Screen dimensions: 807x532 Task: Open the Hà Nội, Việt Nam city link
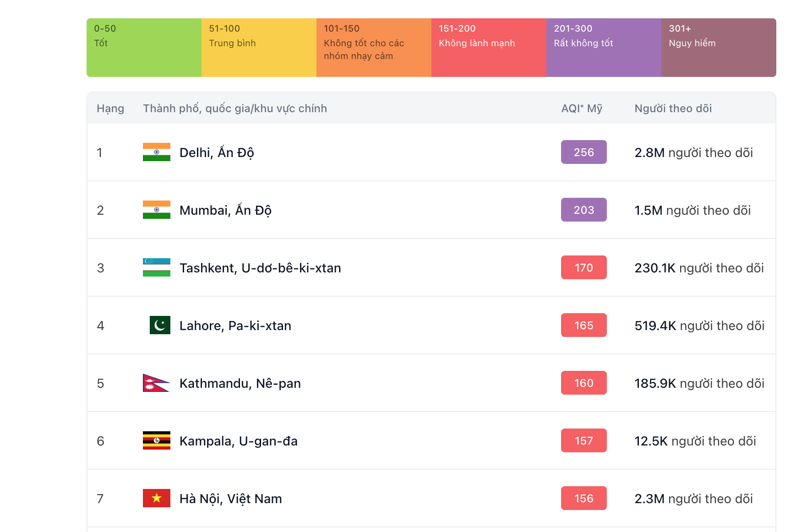tap(231, 499)
